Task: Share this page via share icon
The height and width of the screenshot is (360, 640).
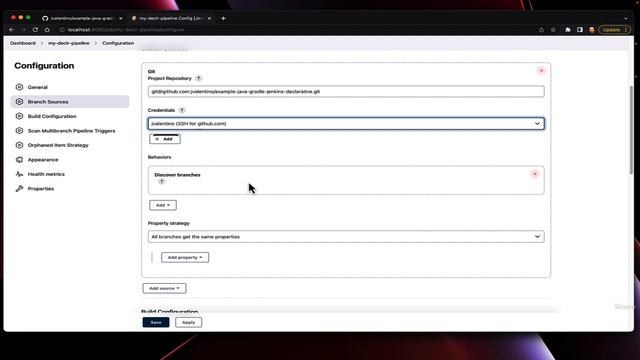Action: 541,30
